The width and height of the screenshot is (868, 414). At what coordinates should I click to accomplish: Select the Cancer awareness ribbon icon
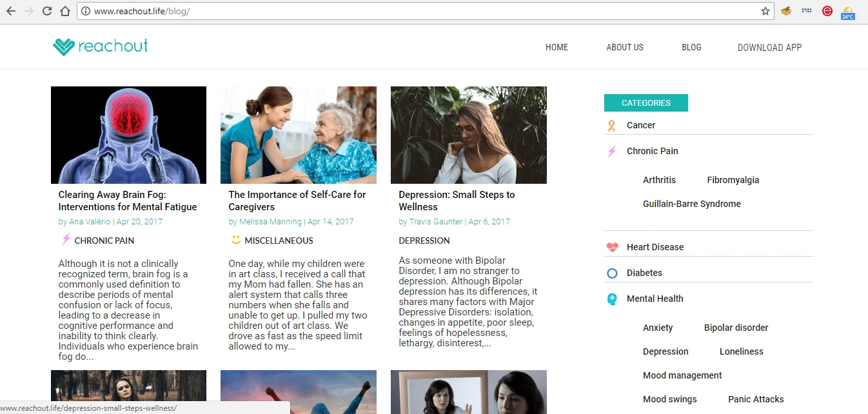click(x=611, y=125)
